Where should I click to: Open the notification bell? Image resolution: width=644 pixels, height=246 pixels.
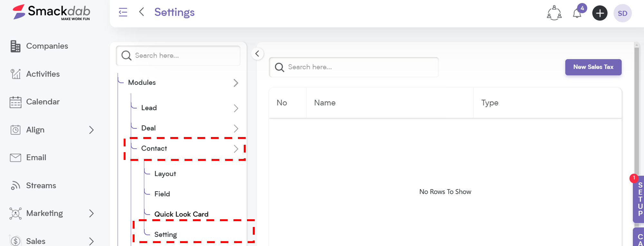click(577, 13)
